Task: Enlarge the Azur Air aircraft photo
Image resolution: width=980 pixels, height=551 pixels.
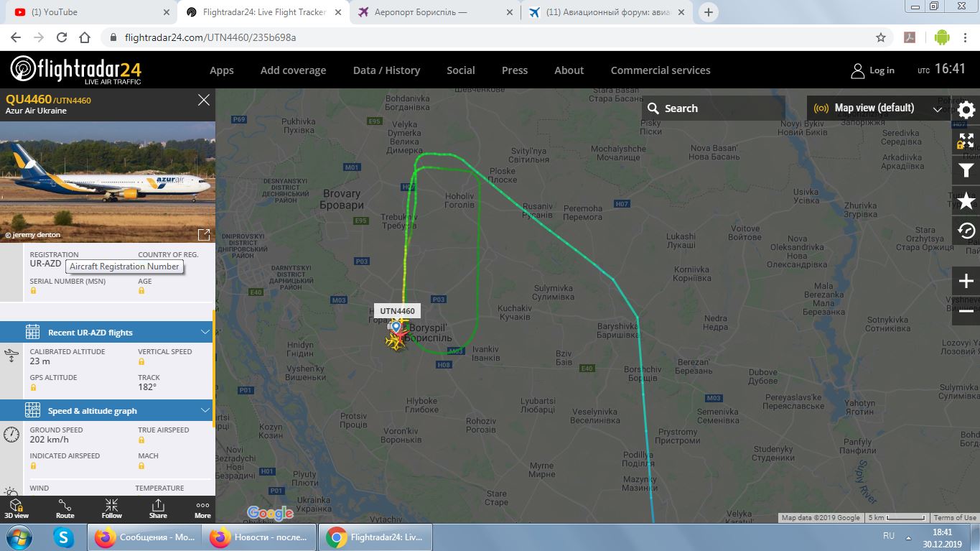Action: [204, 234]
